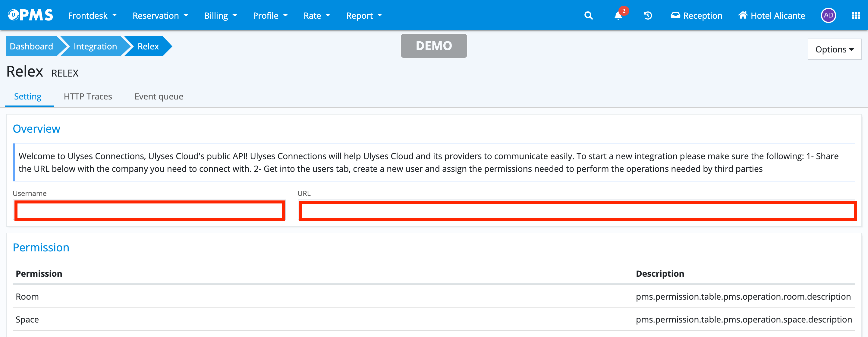Viewport: 868px width, 337px height.
Task: Go to the Dashboard breadcrumb
Action: [31, 46]
